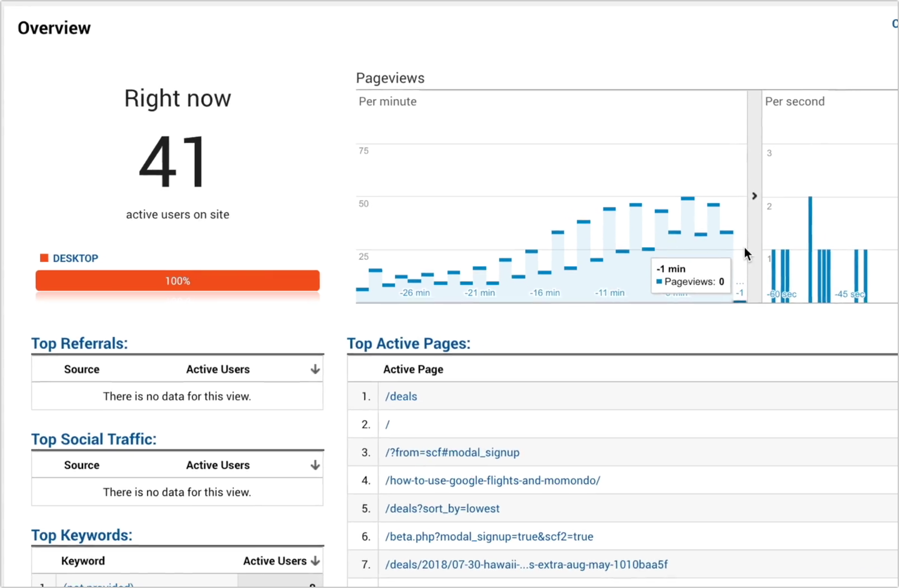Sort Top Keywords by Active Users arrow

pyautogui.click(x=315, y=561)
